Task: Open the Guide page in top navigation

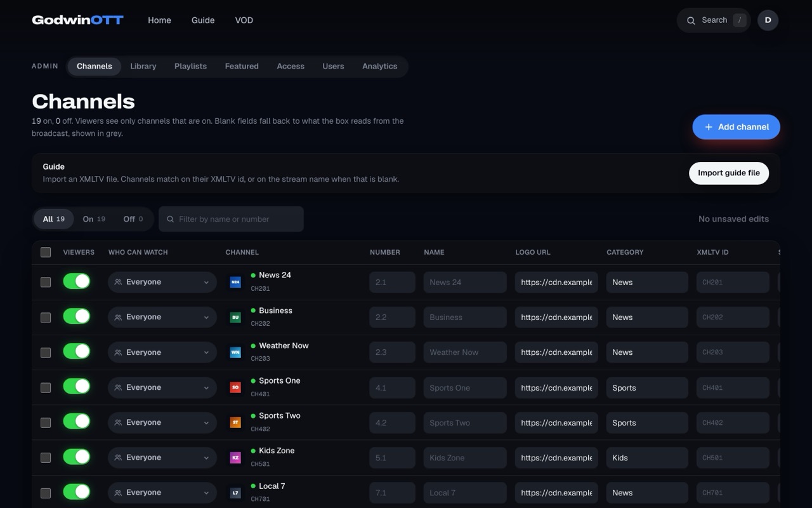Action: pyautogui.click(x=203, y=20)
